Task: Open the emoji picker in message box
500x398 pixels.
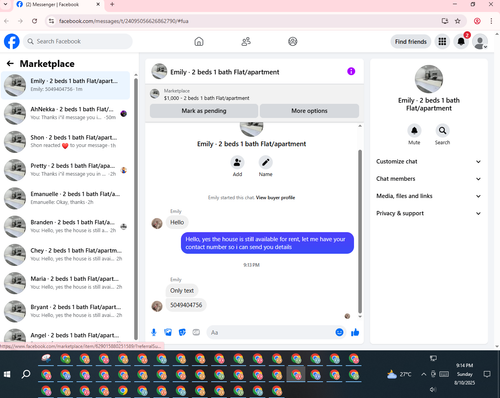Action: click(339, 332)
